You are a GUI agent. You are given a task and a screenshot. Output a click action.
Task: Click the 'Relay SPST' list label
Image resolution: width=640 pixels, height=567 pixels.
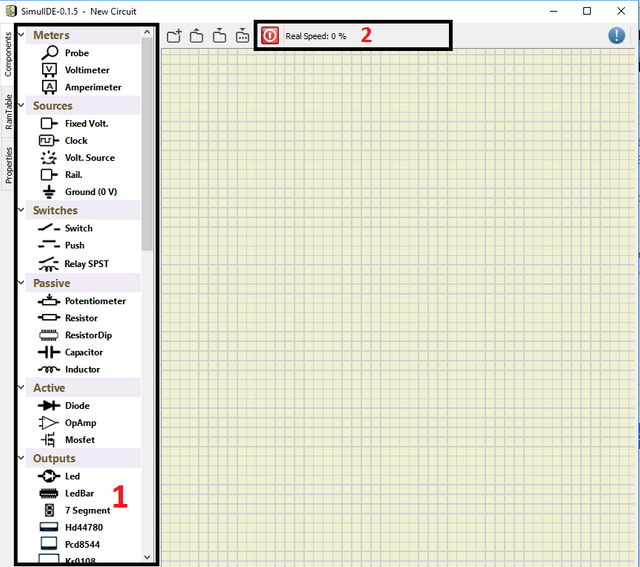(87, 264)
